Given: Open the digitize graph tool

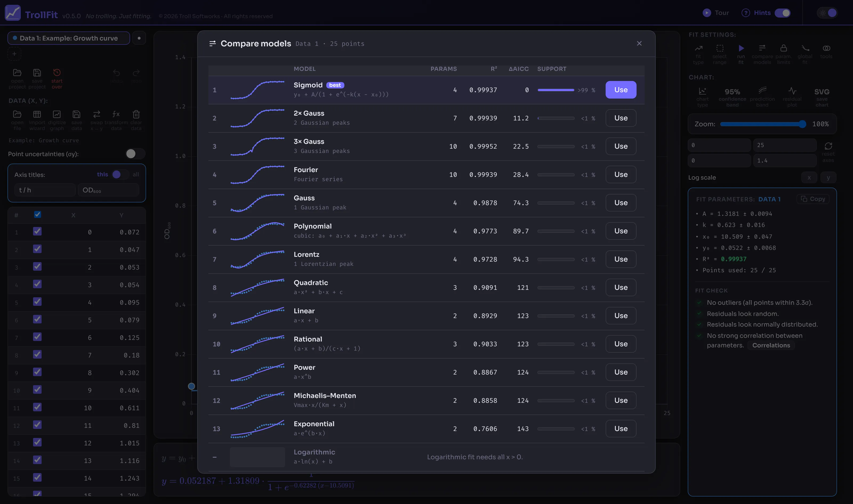Looking at the screenshot, I should [57, 115].
